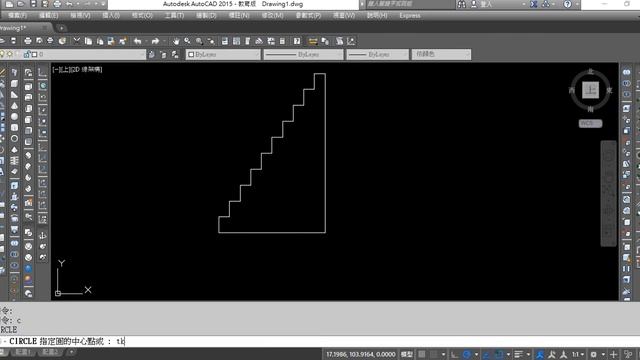The height and width of the screenshot is (360, 640).
Task: Toggle object snap tracking in status bar
Action: click(486, 354)
